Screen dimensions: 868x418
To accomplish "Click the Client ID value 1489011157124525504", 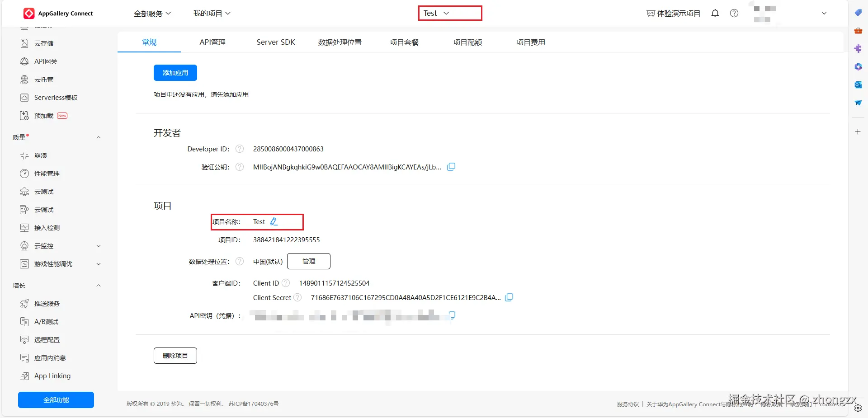I will point(335,283).
